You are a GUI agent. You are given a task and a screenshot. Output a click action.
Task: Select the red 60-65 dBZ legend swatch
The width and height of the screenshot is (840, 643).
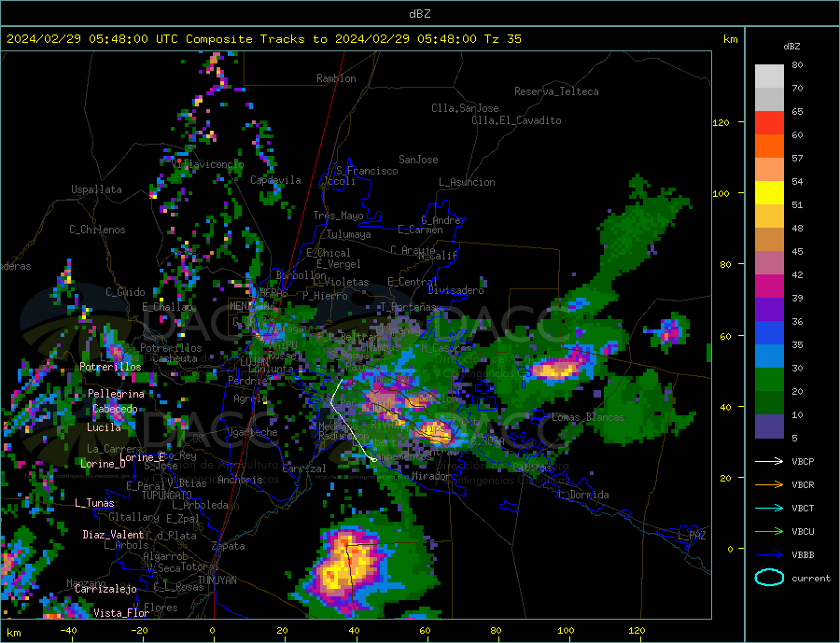pos(769,122)
